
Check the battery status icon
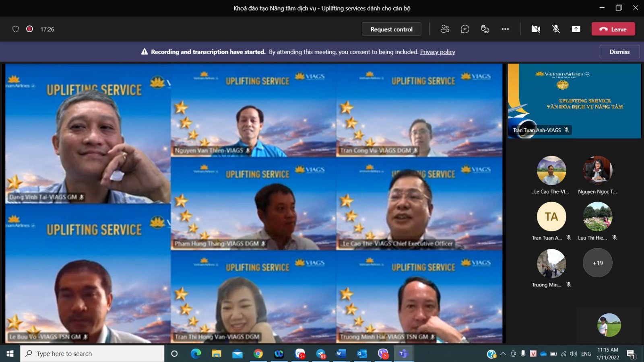pyautogui.click(x=553, y=354)
